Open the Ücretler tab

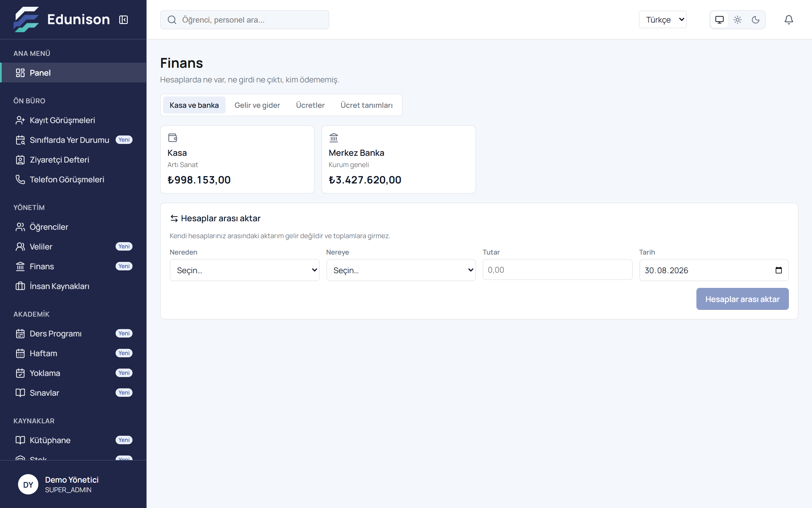coord(310,105)
